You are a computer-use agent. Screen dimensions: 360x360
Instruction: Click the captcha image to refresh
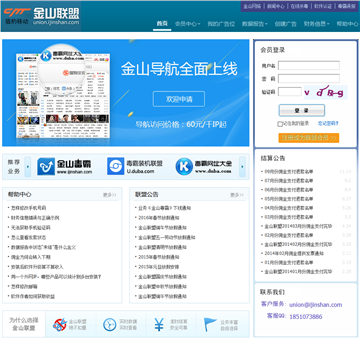pos(325,92)
